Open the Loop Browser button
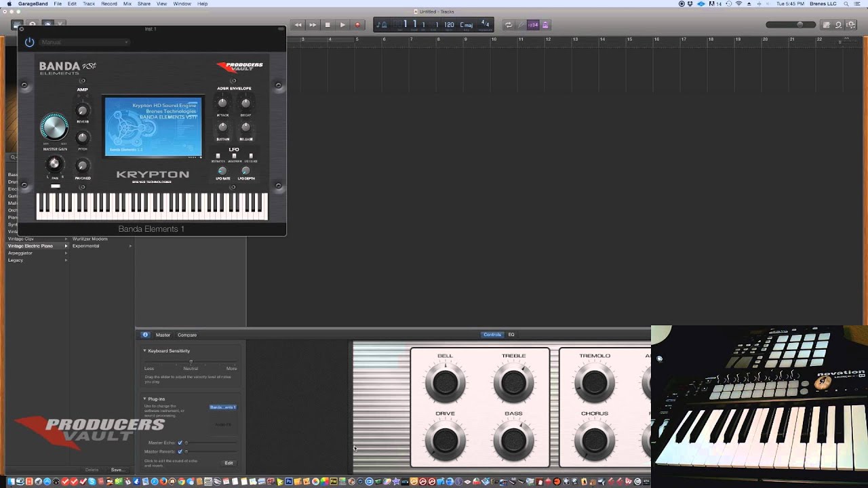This screenshot has height=488, width=868. coord(838,25)
